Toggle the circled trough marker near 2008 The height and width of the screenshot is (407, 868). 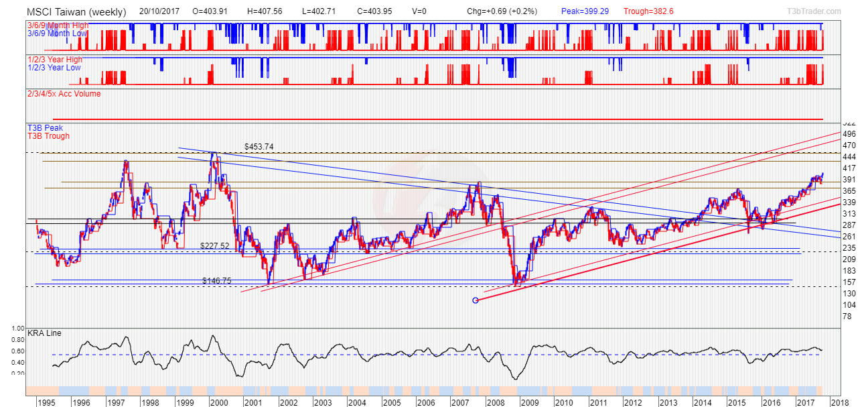click(476, 300)
